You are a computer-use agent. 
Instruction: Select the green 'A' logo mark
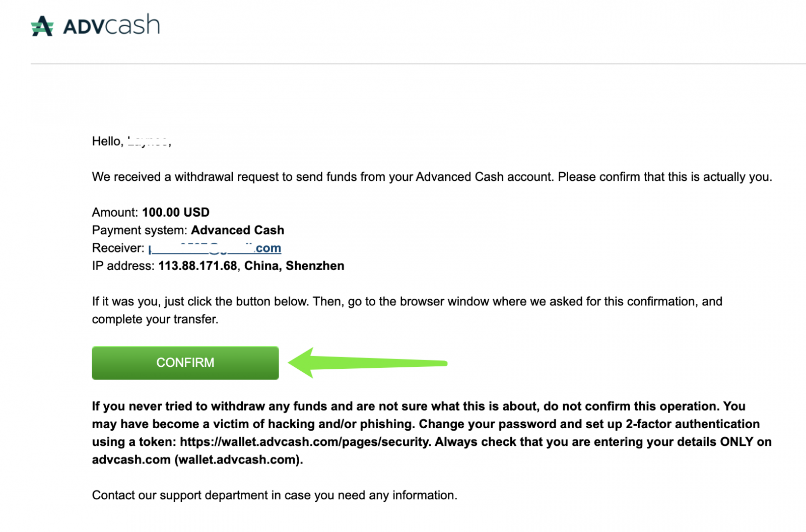[43, 25]
